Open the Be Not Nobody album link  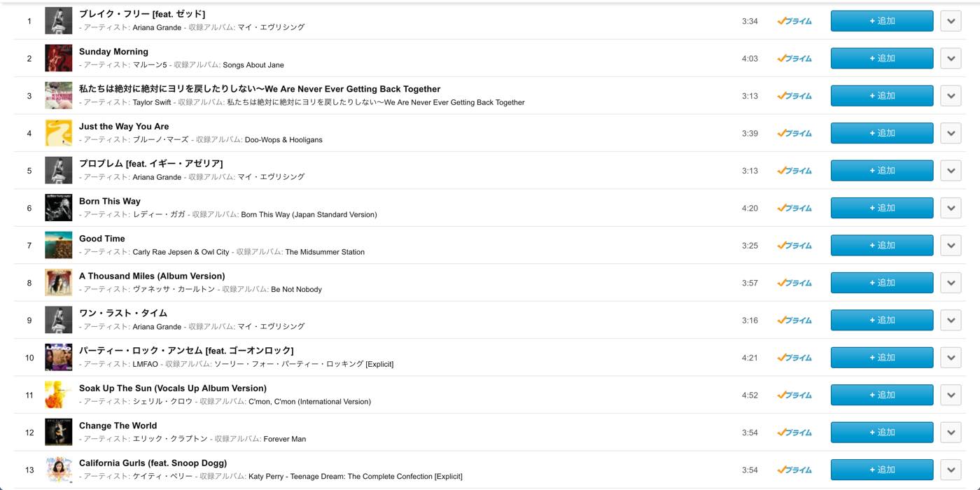[296, 289]
